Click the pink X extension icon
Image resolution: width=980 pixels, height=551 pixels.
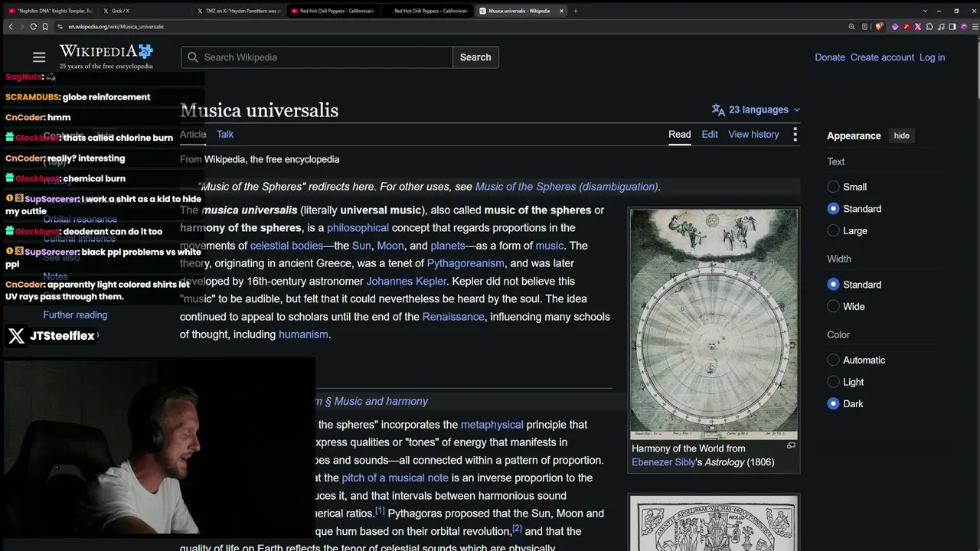pos(918,26)
